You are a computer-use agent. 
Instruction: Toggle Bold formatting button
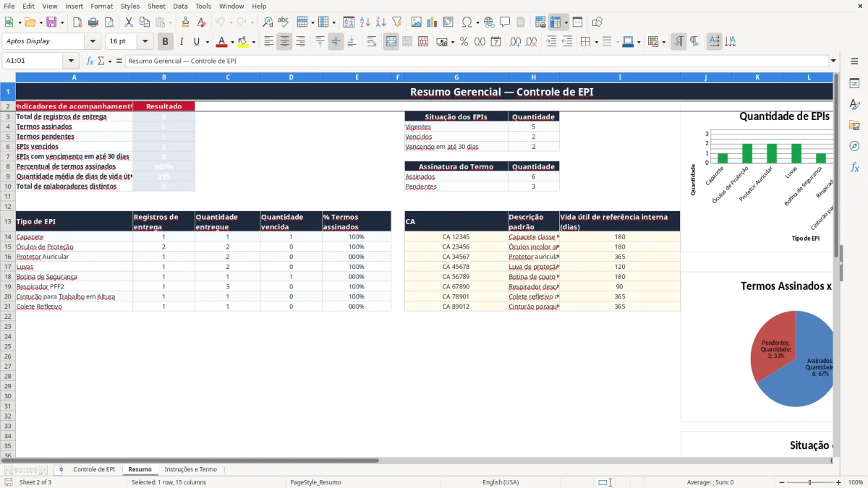165,42
